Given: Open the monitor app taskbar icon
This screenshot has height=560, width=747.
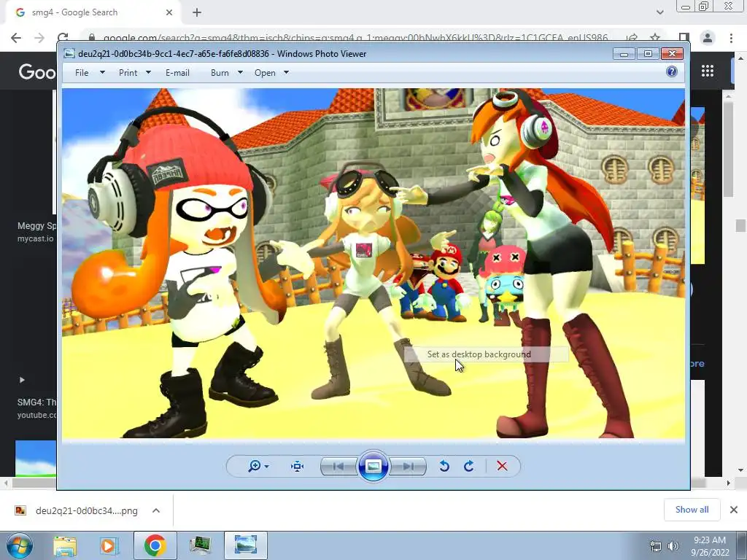Looking at the screenshot, I should (200, 545).
